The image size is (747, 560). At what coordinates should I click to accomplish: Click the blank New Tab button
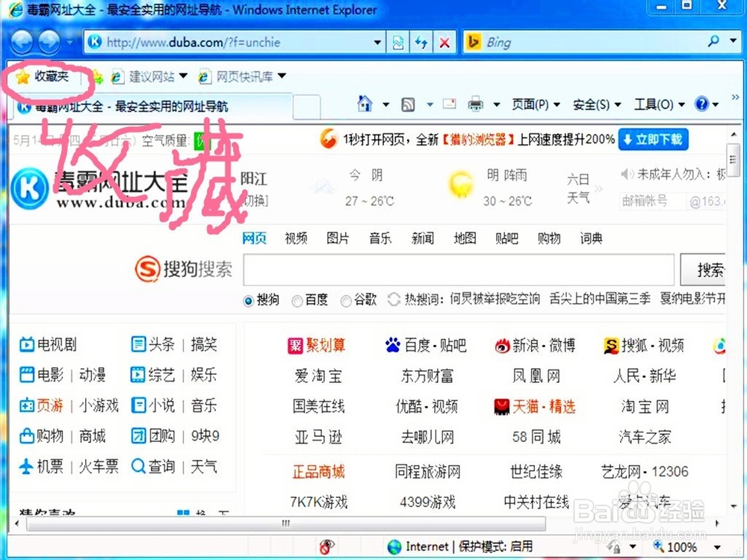pyautogui.click(x=306, y=107)
